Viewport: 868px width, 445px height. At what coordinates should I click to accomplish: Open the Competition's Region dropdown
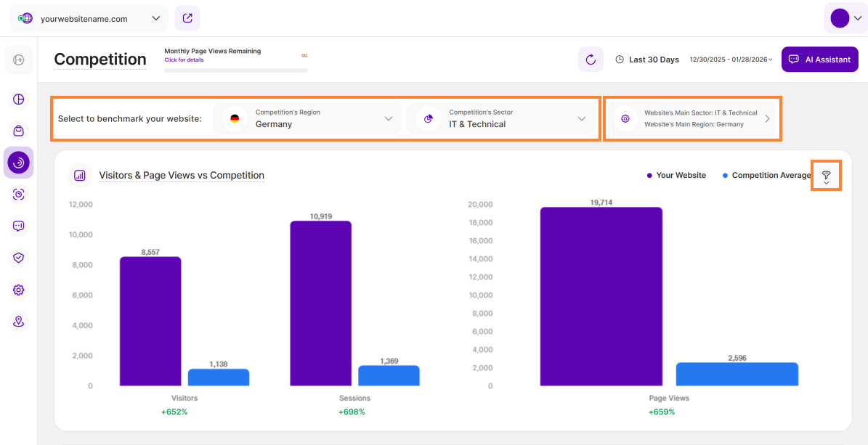click(x=307, y=118)
